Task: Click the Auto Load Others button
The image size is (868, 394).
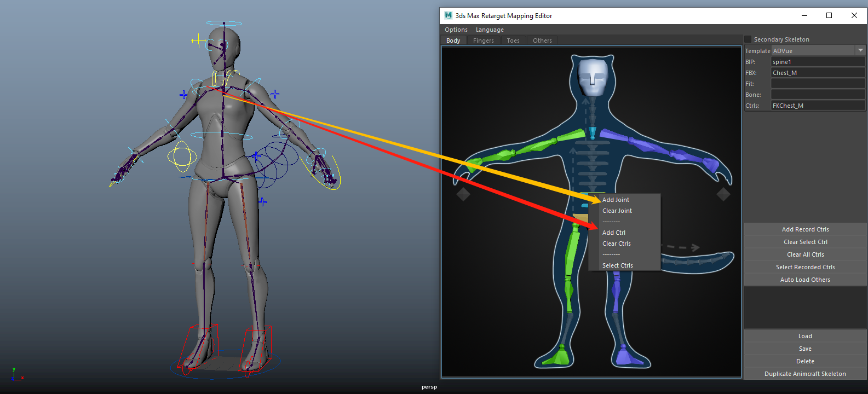Action: (x=805, y=280)
